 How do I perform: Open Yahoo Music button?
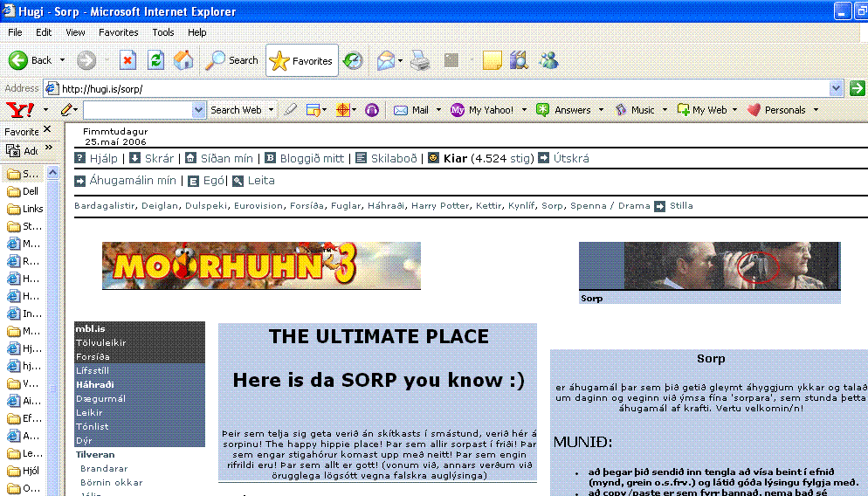(635, 110)
